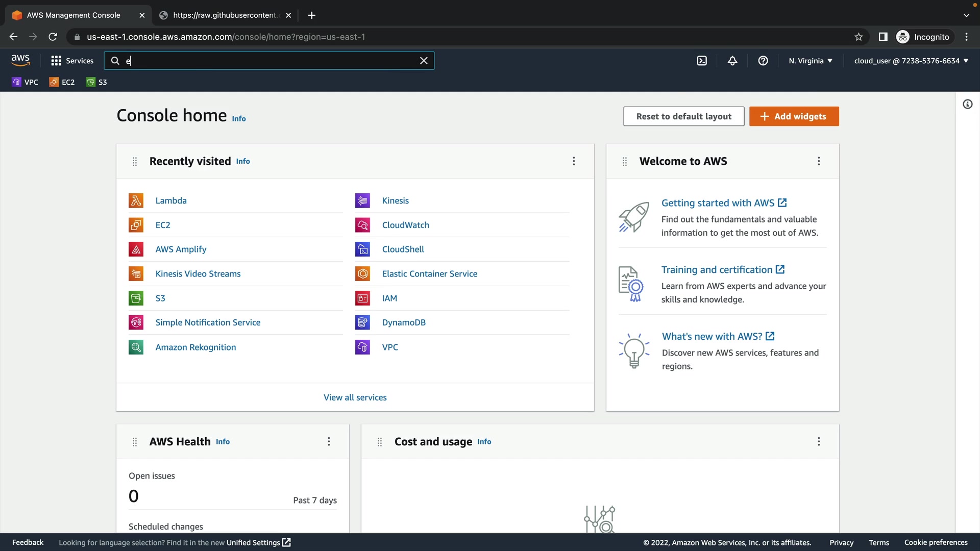This screenshot has height=551, width=980.
Task: Click the DynamoDB service icon
Action: point(362,322)
